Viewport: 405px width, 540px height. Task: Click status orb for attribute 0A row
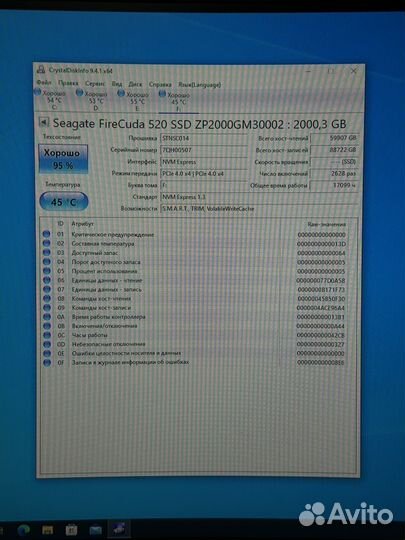pos(46,316)
